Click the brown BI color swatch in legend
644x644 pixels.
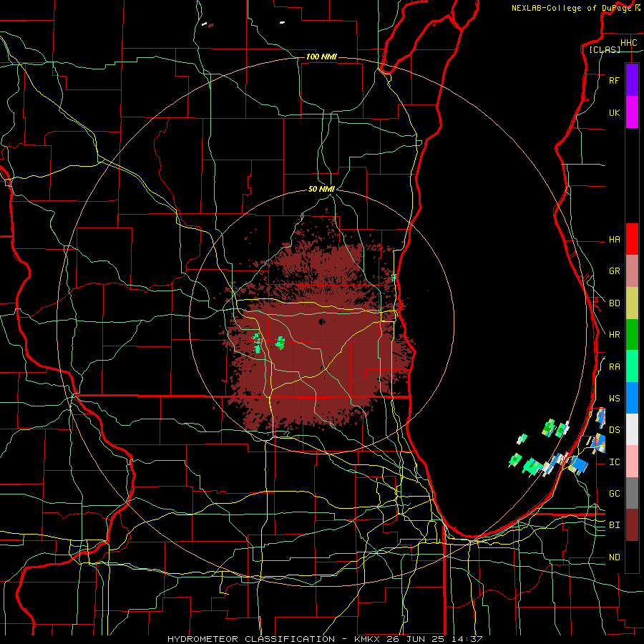point(632,525)
